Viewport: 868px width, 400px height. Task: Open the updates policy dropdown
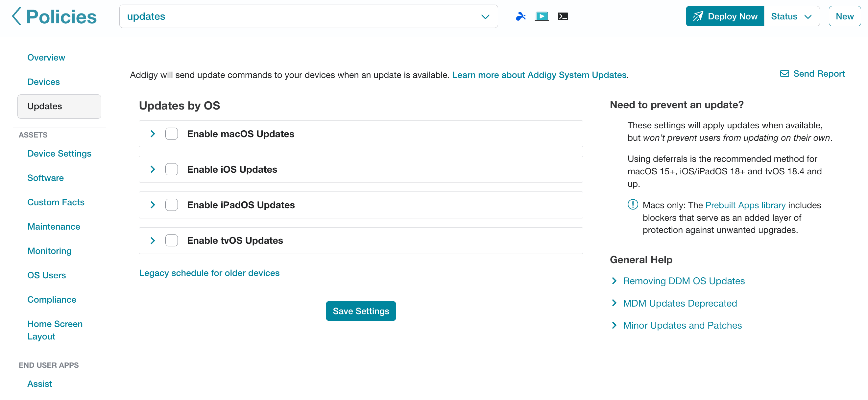[x=308, y=16]
